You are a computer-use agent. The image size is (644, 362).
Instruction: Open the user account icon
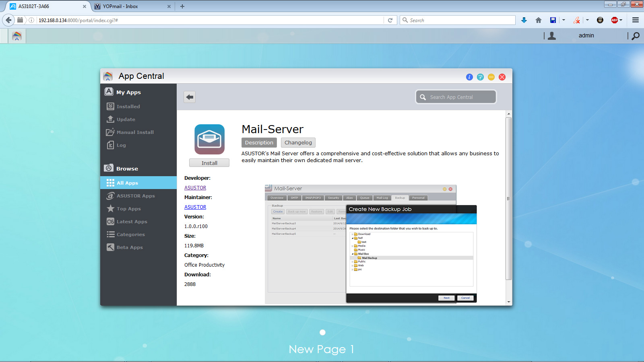pyautogui.click(x=552, y=36)
